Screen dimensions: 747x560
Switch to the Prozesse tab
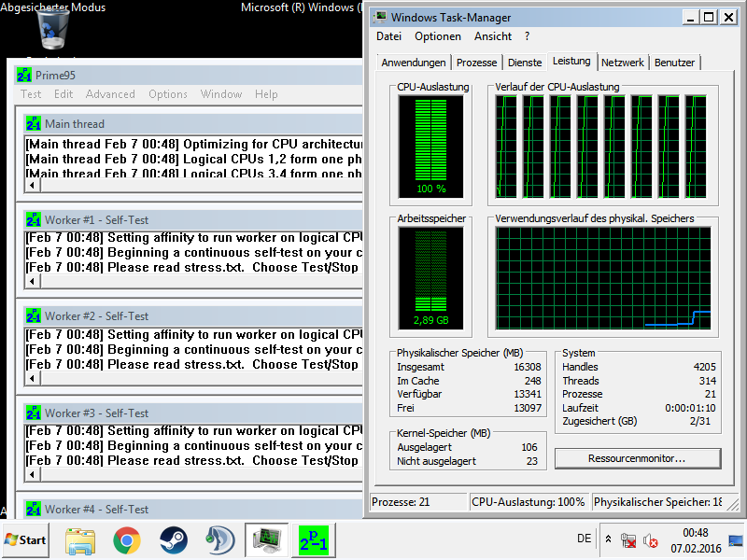click(476, 63)
